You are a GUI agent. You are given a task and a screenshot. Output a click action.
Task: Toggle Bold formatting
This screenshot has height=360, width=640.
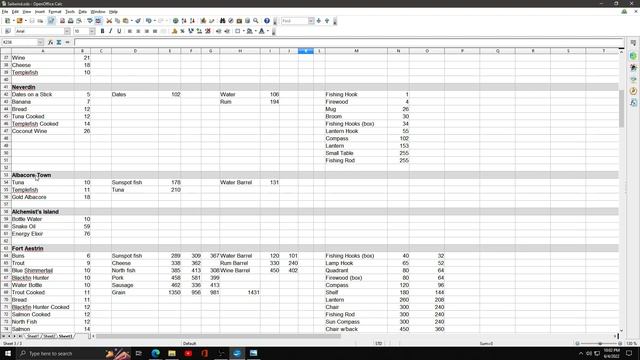[102, 31]
